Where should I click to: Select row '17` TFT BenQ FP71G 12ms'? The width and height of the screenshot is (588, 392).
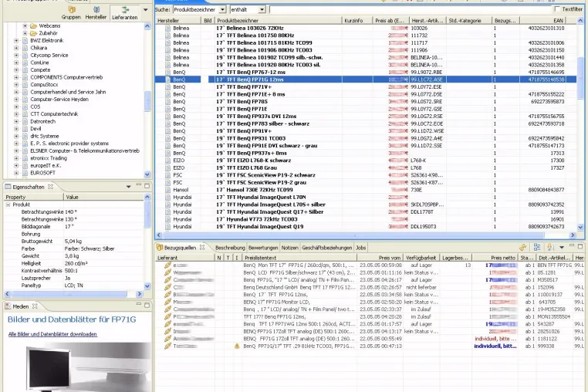[366, 79]
